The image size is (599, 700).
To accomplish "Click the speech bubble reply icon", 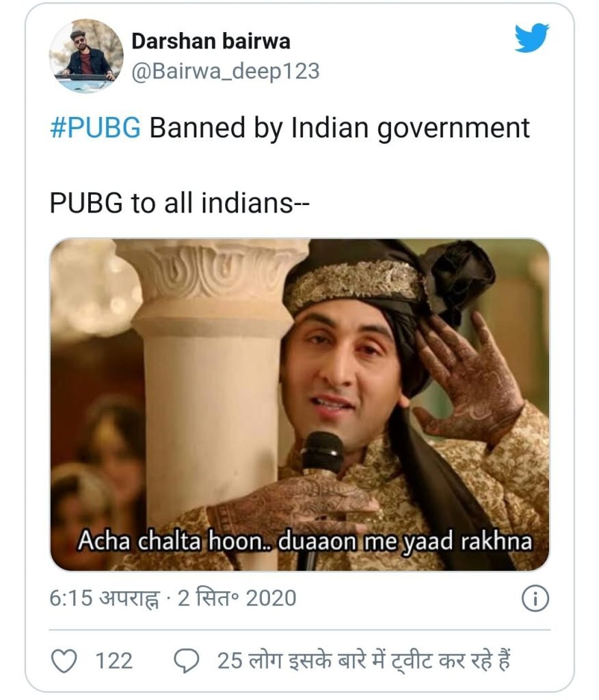I will click(x=186, y=661).
